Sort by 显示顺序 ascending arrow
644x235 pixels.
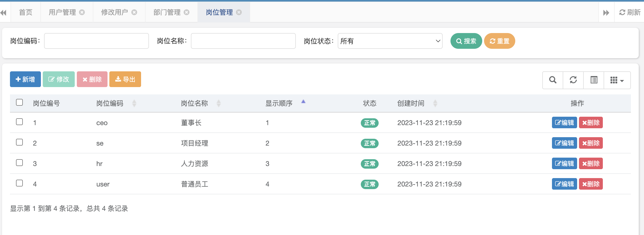[303, 102]
